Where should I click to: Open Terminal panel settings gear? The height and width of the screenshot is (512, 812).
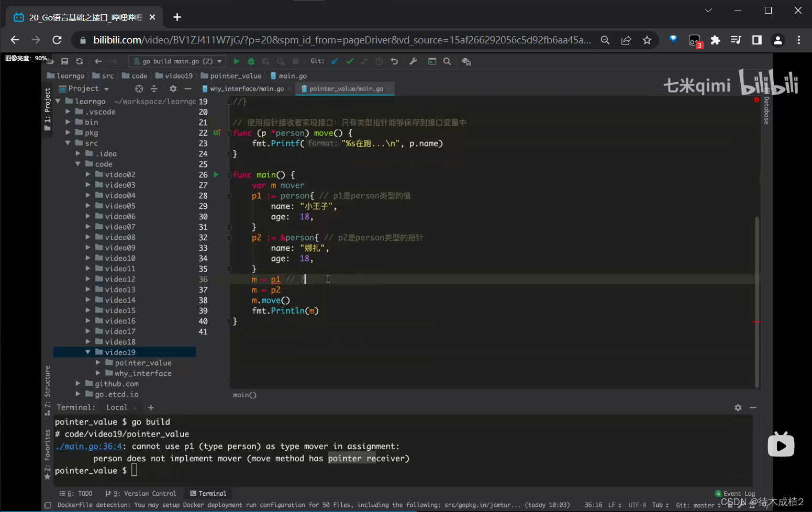pyautogui.click(x=738, y=407)
